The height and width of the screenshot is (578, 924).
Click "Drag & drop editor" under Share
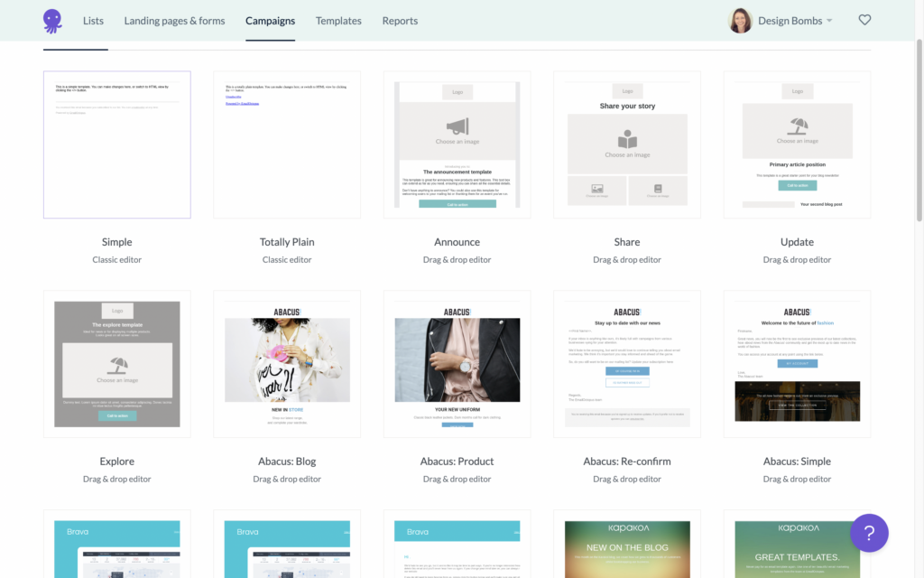(627, 259)
